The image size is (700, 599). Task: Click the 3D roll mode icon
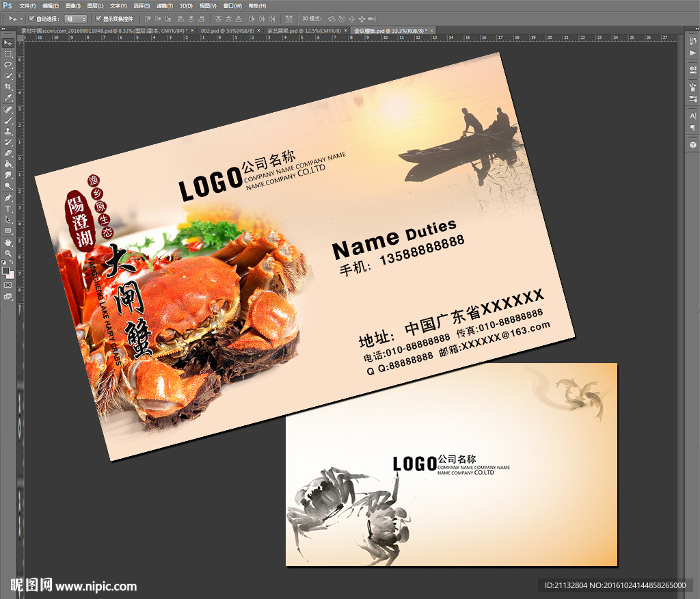coord(342,18)
